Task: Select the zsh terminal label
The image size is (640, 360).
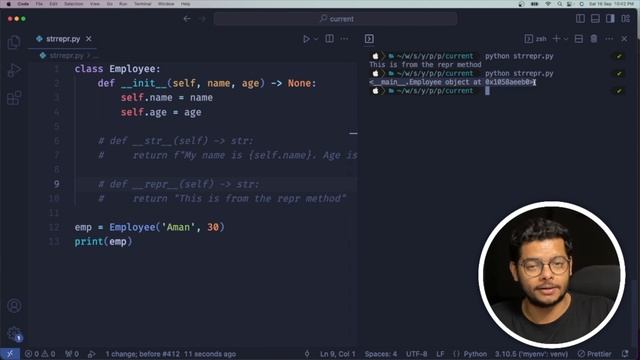Action: (536, 39)
